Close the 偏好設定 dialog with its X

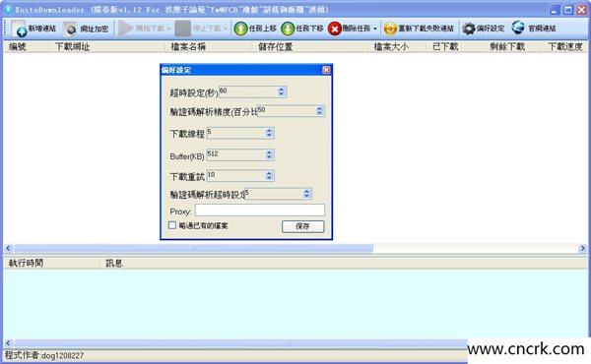point(326,70)
